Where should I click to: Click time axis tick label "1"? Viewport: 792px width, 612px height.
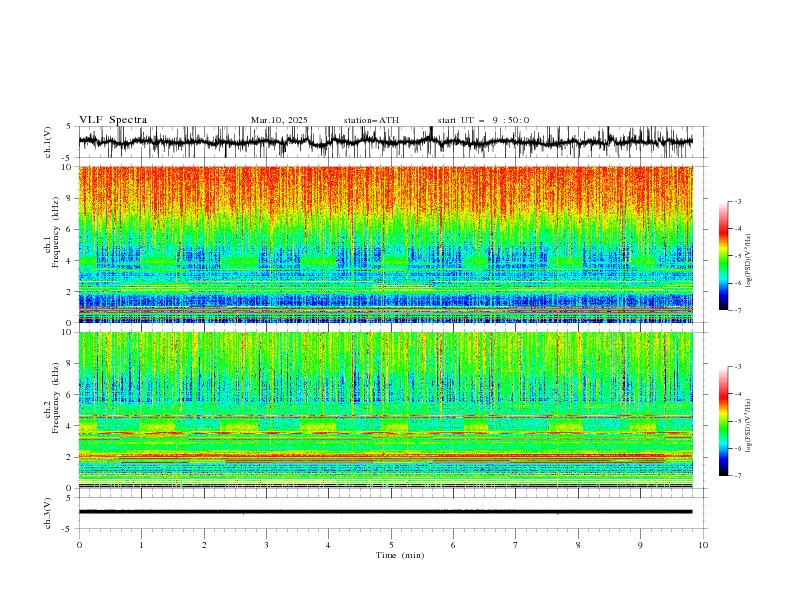click(141, 545)
